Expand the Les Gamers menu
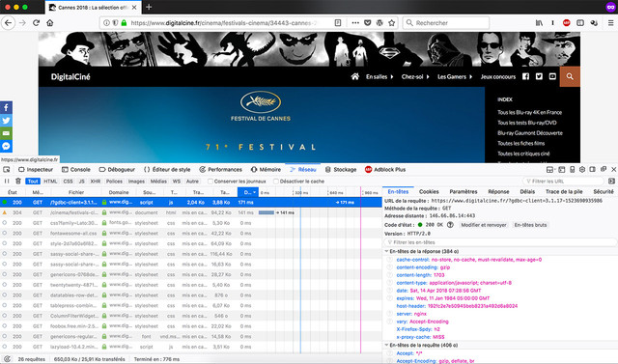Viewport: 618px width, 364px height. pos(455,76)
